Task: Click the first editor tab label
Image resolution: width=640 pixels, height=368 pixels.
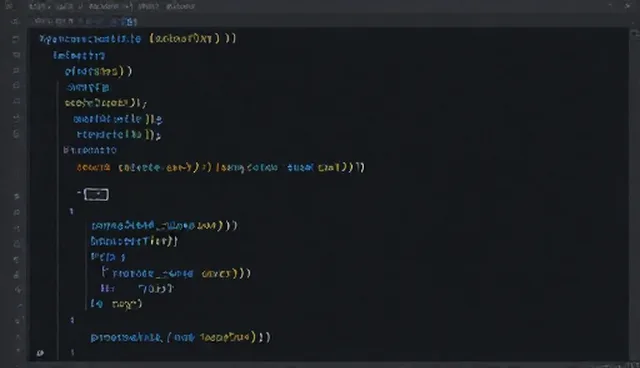Action: [x=53, y=21]
